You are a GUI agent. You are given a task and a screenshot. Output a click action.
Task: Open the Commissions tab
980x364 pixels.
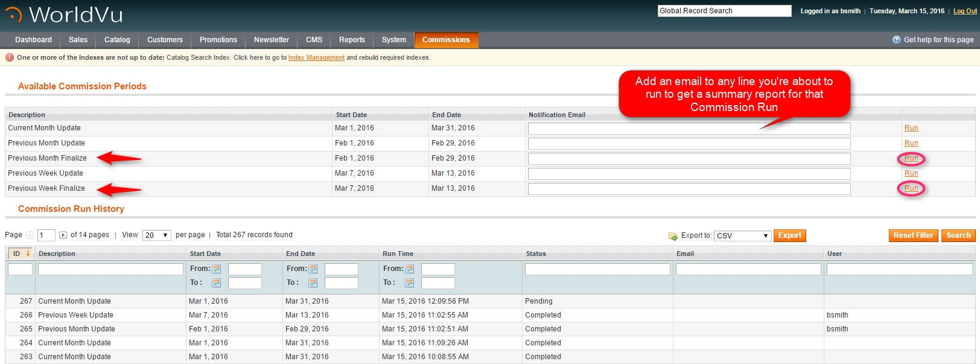click(x=446, y=40)
